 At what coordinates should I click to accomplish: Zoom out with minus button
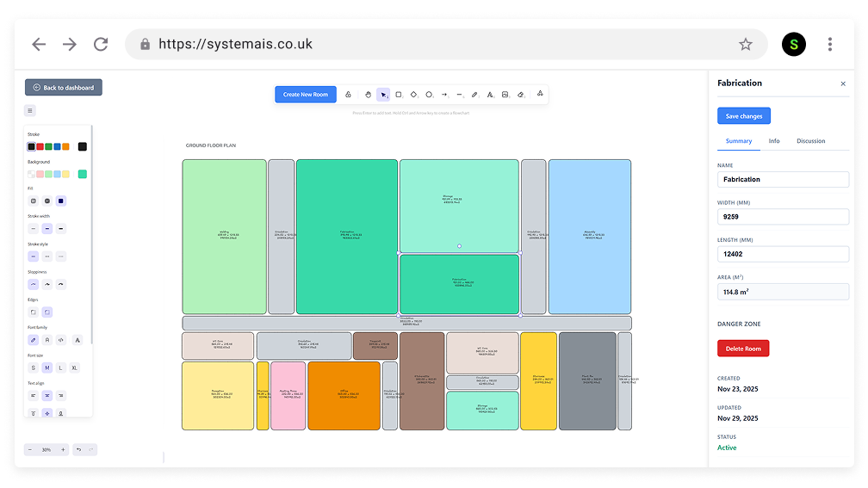30,450
